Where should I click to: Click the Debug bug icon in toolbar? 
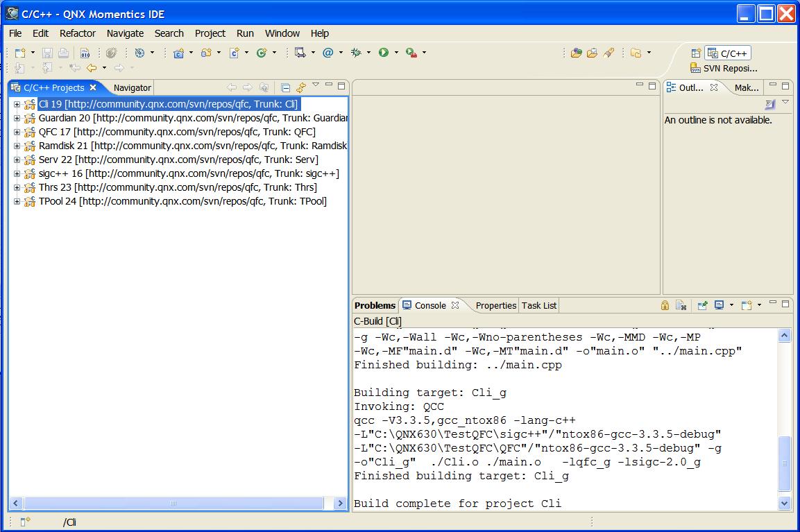point(356,53)
